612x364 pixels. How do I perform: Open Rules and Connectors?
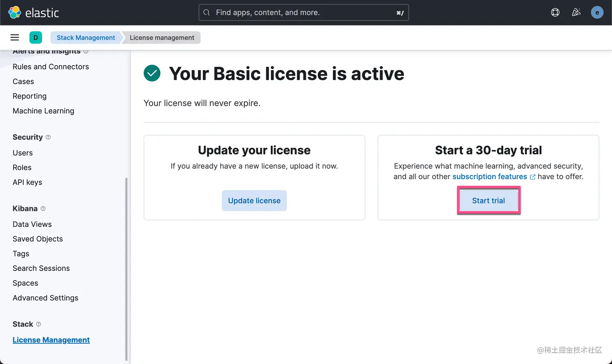pos(51,67)
